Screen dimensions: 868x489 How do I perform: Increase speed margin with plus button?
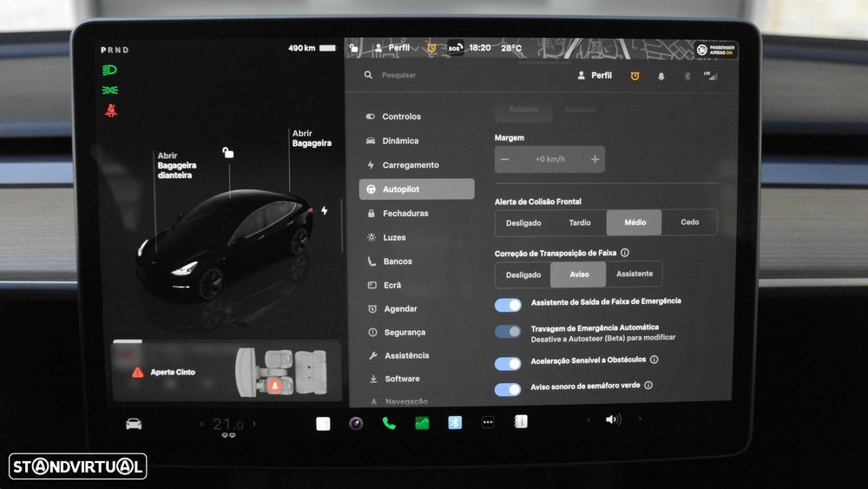[595, 159]
